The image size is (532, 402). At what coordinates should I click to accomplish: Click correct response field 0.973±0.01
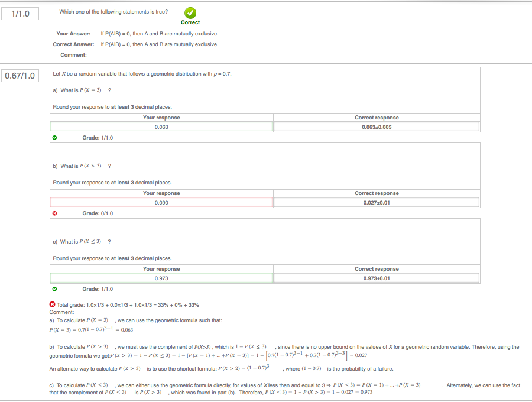click(x=377, y=278)
